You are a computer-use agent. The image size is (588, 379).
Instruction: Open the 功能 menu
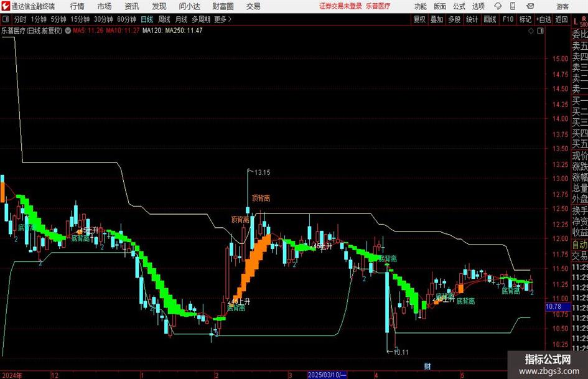[x=421, y=6]
